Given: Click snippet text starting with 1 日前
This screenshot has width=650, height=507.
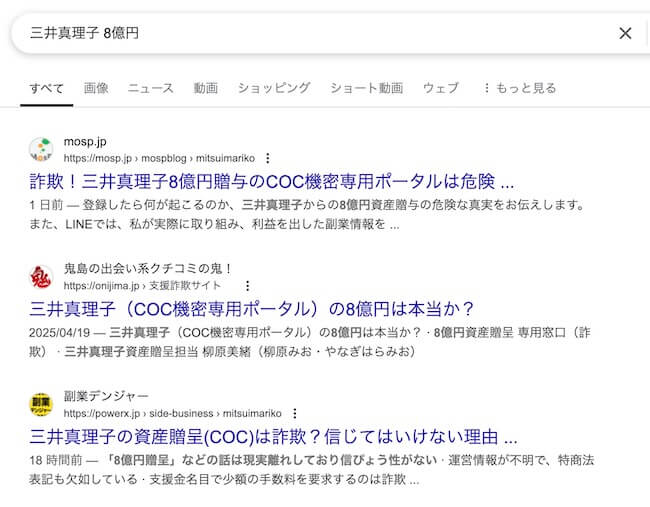Looking at the screenshot, I should (x=307, y=215).
